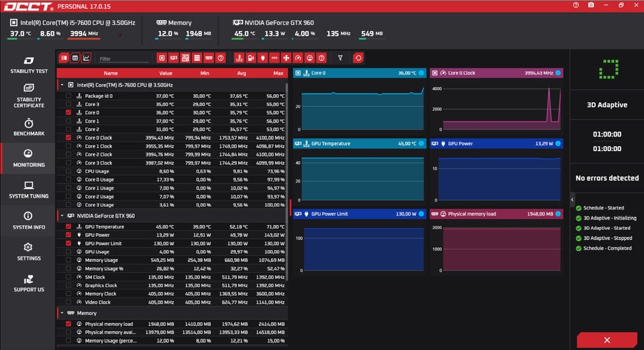Open the System Tuning section
644x350 pixels.
28,189
